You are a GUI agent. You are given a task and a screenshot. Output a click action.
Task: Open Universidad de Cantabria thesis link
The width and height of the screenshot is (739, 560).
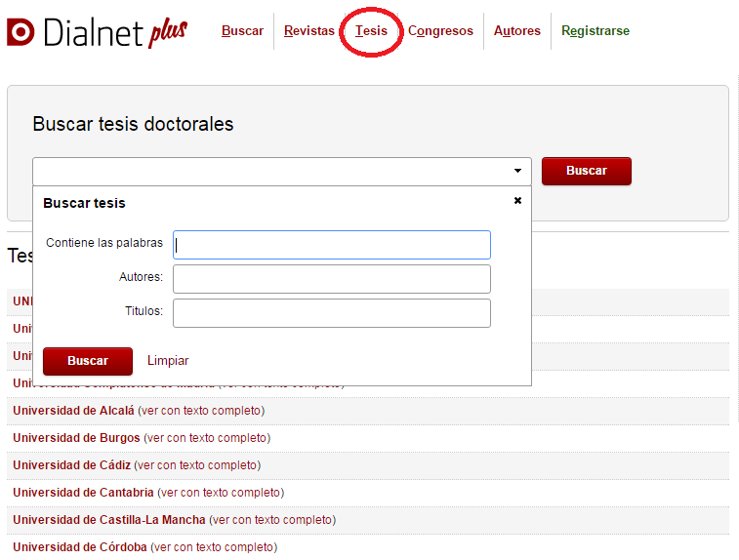tap(83, 493)
